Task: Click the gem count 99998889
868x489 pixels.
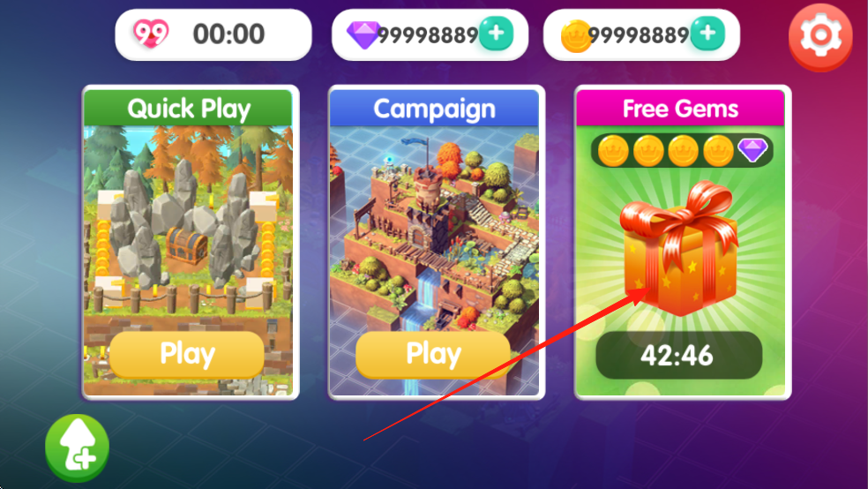Action: (x=427, y=35)
